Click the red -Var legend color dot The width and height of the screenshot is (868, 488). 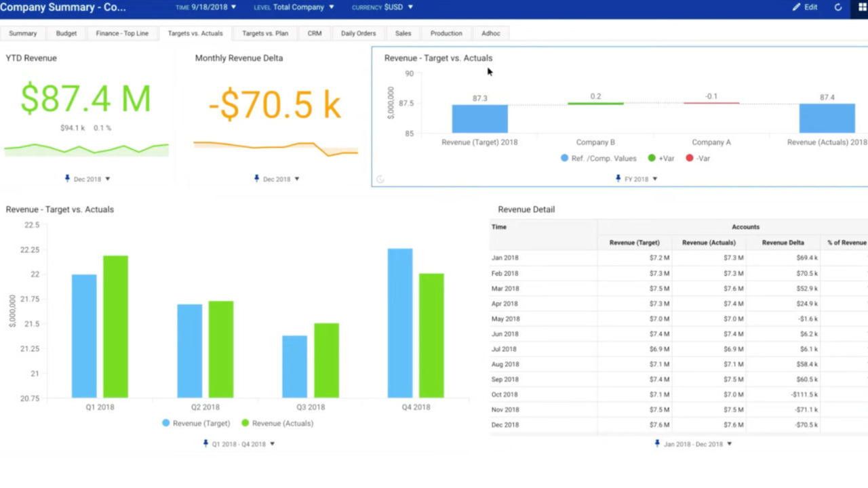point(690,158)
